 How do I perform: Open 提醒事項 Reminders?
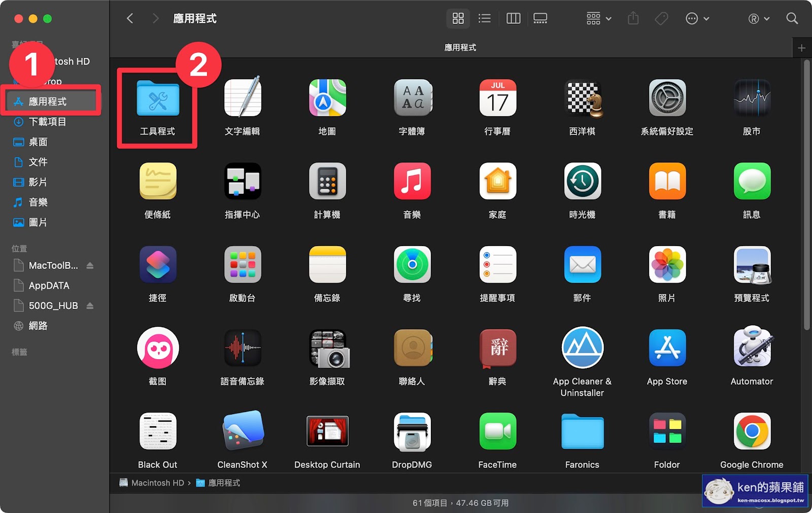[497, 264]
